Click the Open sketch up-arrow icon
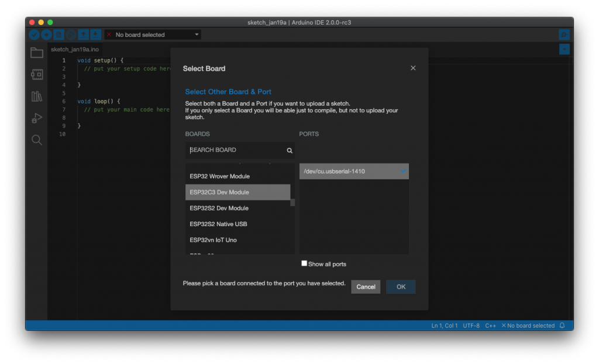 (83, 34)
